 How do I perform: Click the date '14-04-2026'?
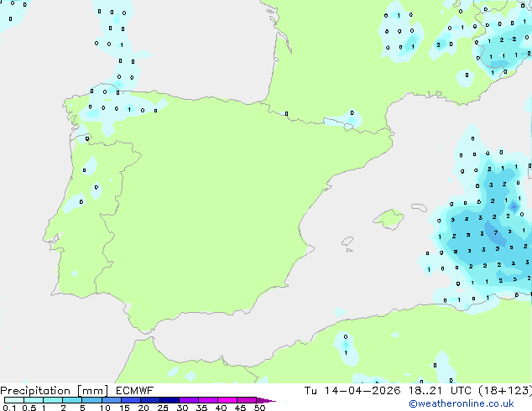click(x=362, y=391)
